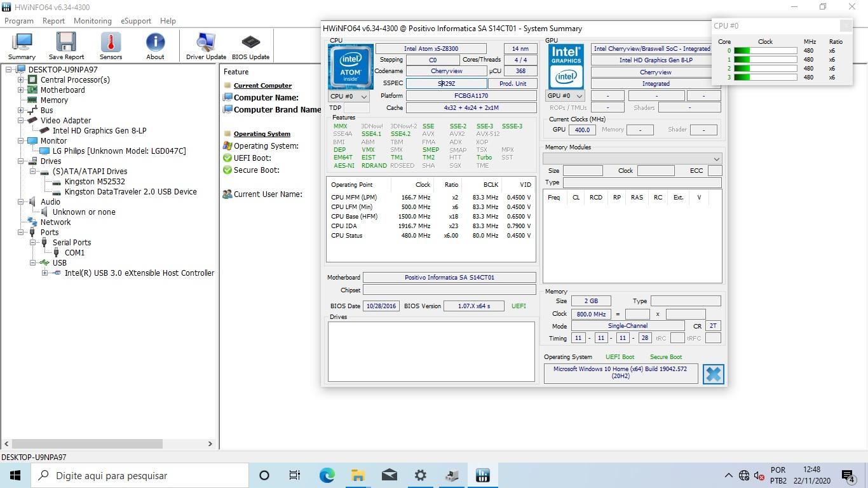Select Intel HD Graphics Gen 8-LP in tree
The width and height of the screenshot is (868, 488).
point(99,130)
